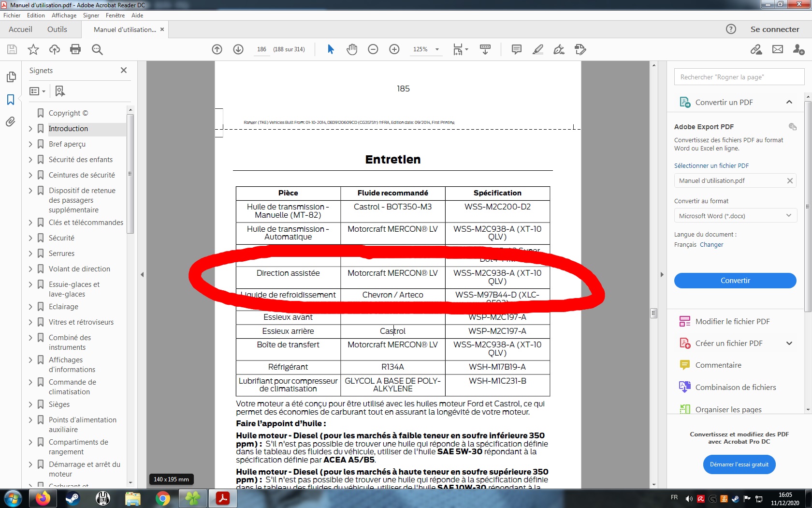The height and width of the screenshot is (508, 812).
Task: Expand the Bref aperçu bookmark
Action: point(30,144)
